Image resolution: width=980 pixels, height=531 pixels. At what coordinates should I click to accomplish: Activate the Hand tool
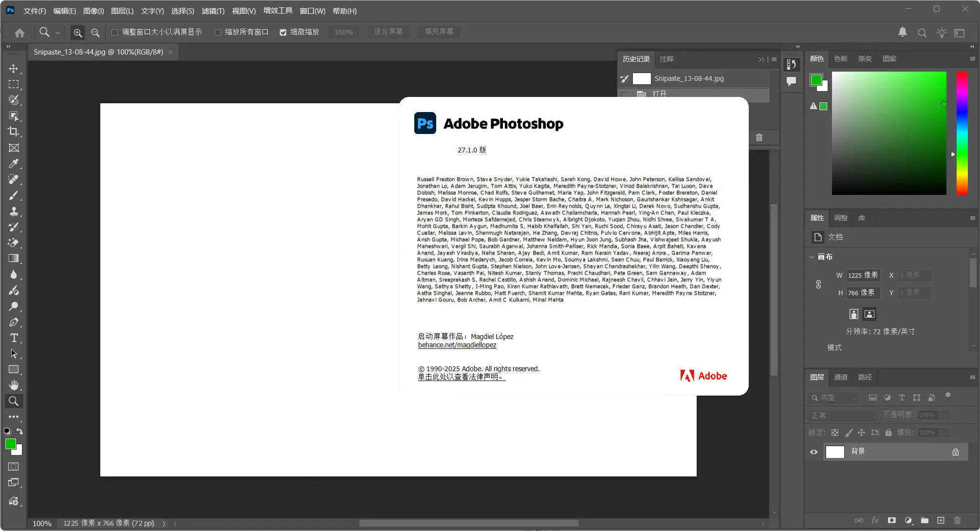click(14, 385)
